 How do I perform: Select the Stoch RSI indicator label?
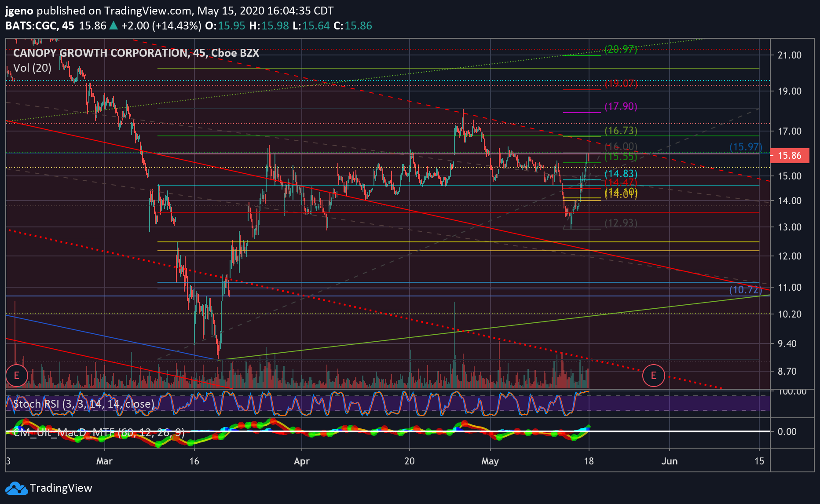point(84,404)
